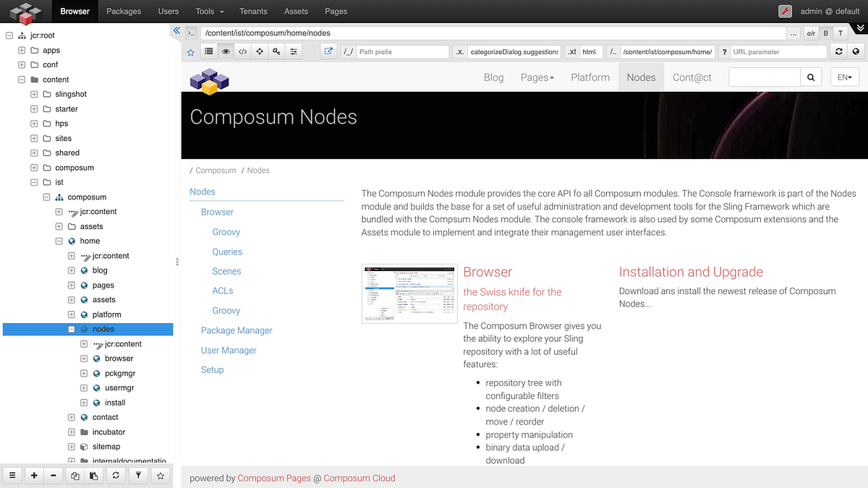Open the Composum Pages footer link
The height and width of the screenshot is (488, 868).
click(x=274, y=478)
